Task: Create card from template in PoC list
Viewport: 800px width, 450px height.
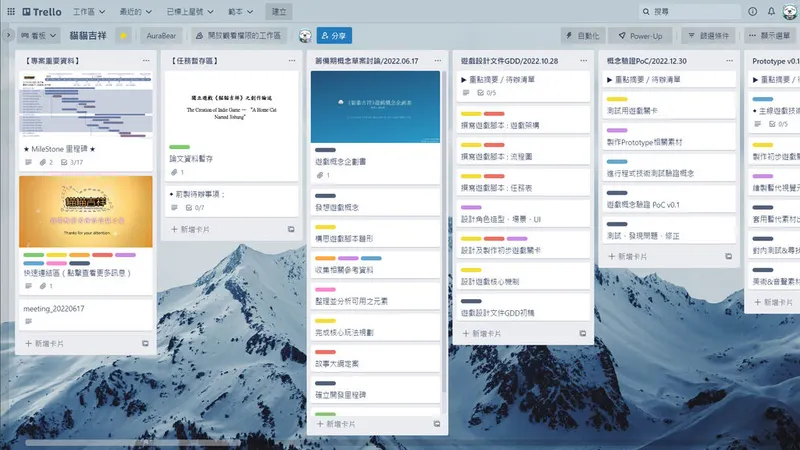Action: [729, 257]
